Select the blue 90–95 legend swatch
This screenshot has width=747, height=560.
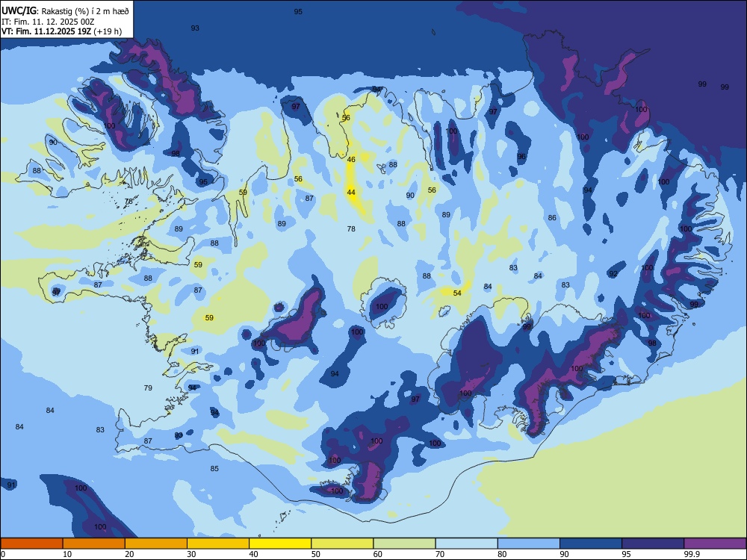pyautogui.click(x=591, y=544)
